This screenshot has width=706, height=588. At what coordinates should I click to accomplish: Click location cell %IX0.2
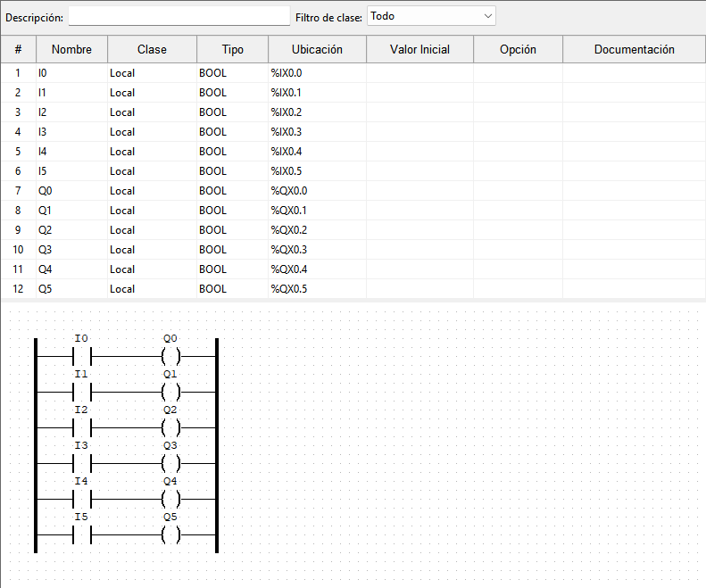pos(317,112)
